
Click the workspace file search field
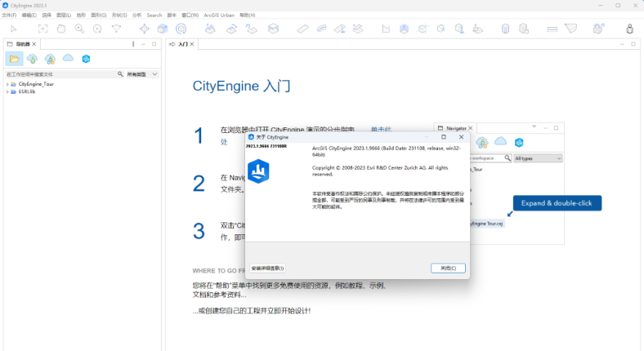click(57, 74)
